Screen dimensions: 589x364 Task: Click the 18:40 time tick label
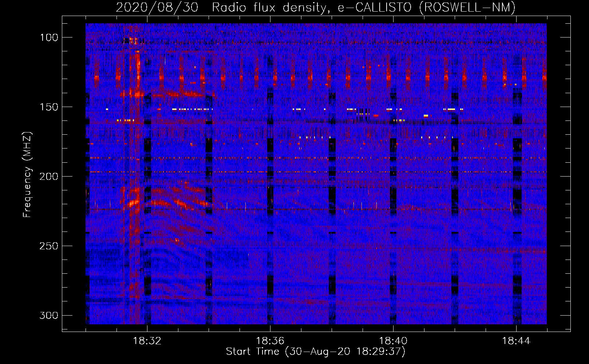pos(393,341)
